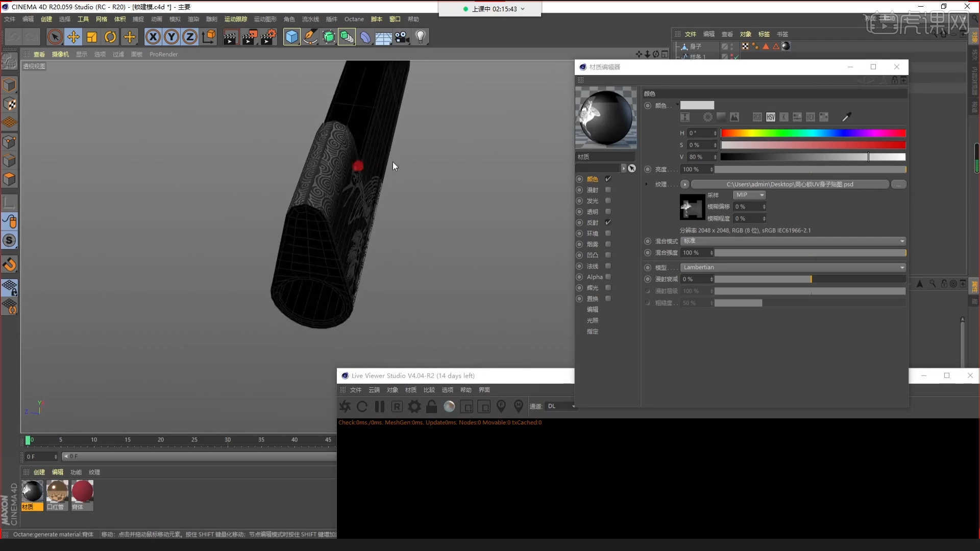Open the 运动跟踪 menu

235,19
